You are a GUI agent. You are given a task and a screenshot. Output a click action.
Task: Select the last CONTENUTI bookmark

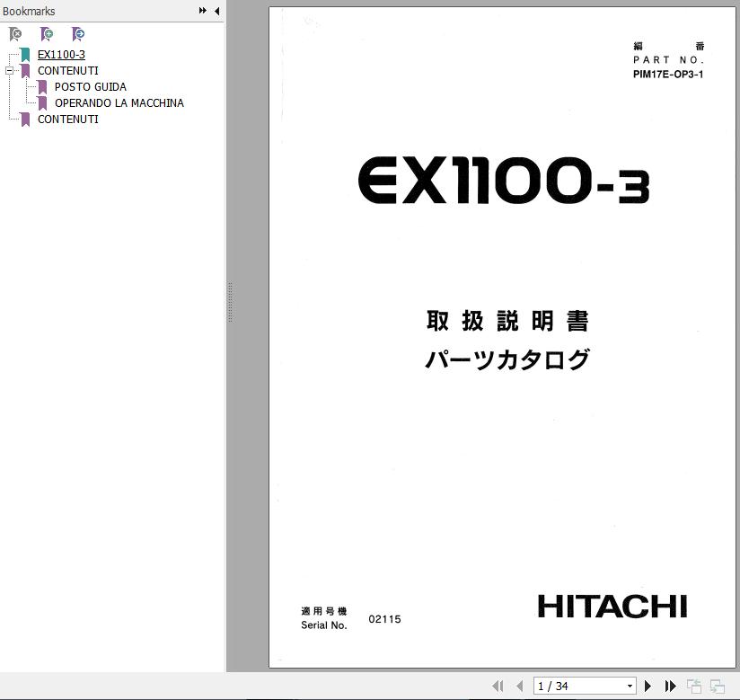pos(68,119)
